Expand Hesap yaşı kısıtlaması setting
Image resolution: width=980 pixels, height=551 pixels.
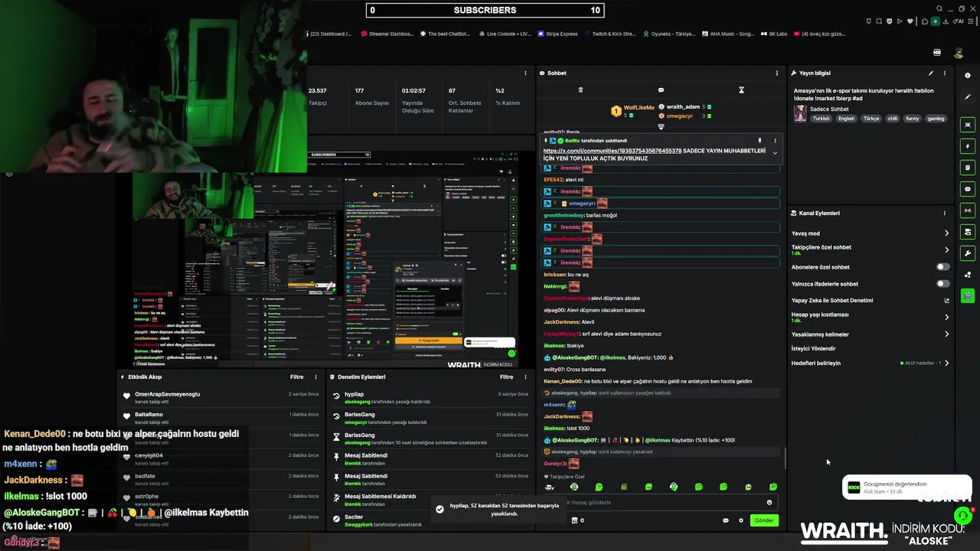(946, 317)
